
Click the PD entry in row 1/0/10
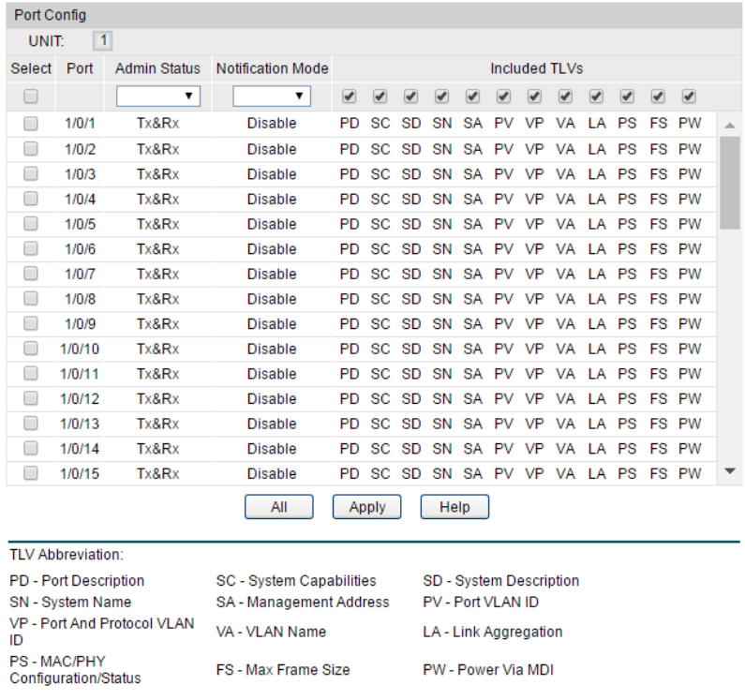pos(350,349)
